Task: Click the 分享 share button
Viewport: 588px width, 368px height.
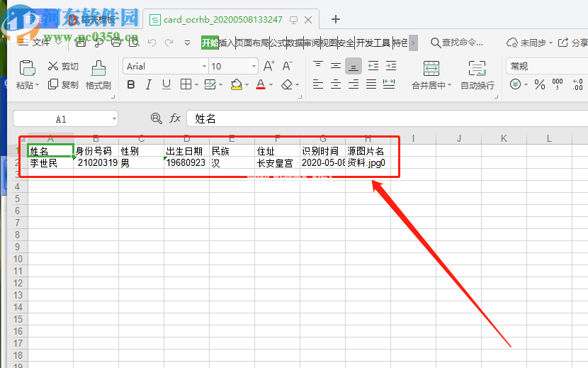Action: pos(572,43)
